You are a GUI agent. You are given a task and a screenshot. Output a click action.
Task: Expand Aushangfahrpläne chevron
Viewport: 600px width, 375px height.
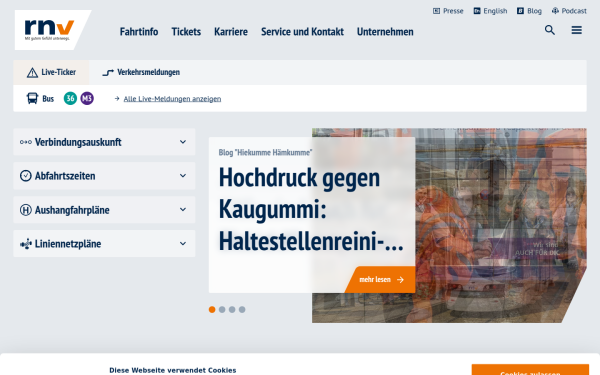(183, 210)
